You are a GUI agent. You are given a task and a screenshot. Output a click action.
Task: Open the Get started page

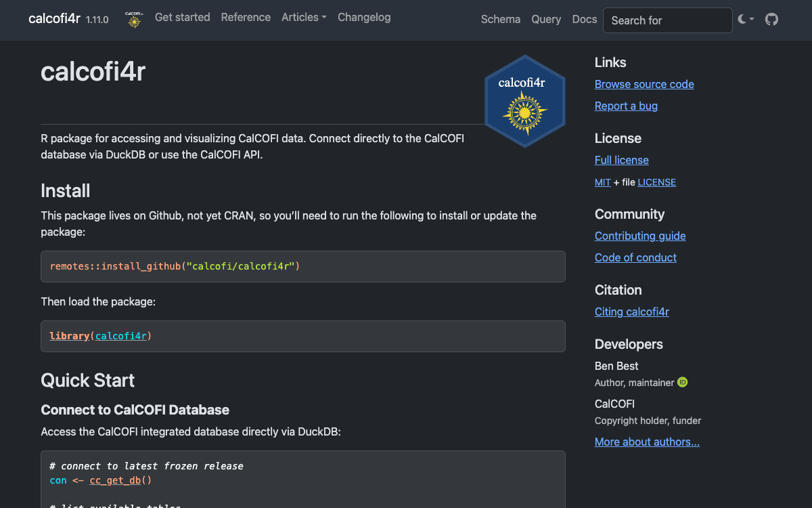tap(183, 18)
